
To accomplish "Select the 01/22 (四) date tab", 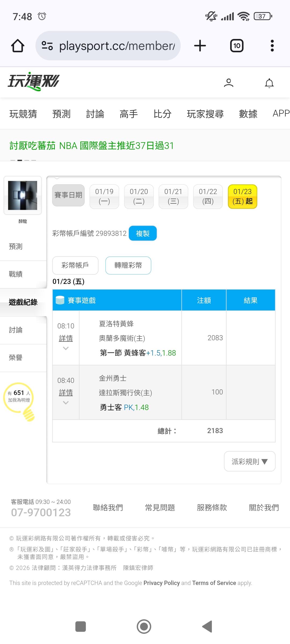I will pos(208,196).
